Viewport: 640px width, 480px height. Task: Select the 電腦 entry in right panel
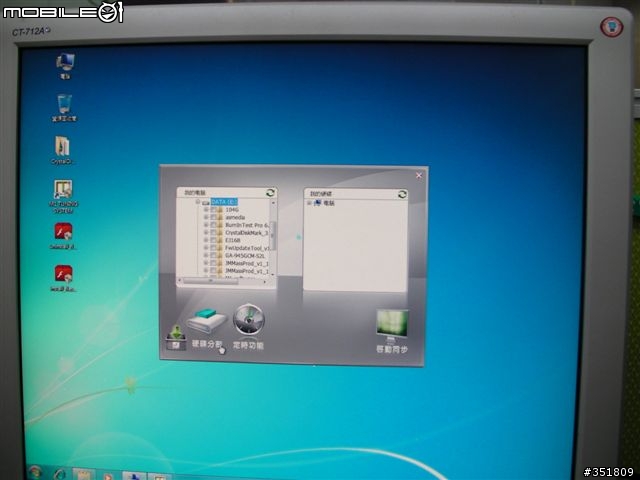click(329, 203)
